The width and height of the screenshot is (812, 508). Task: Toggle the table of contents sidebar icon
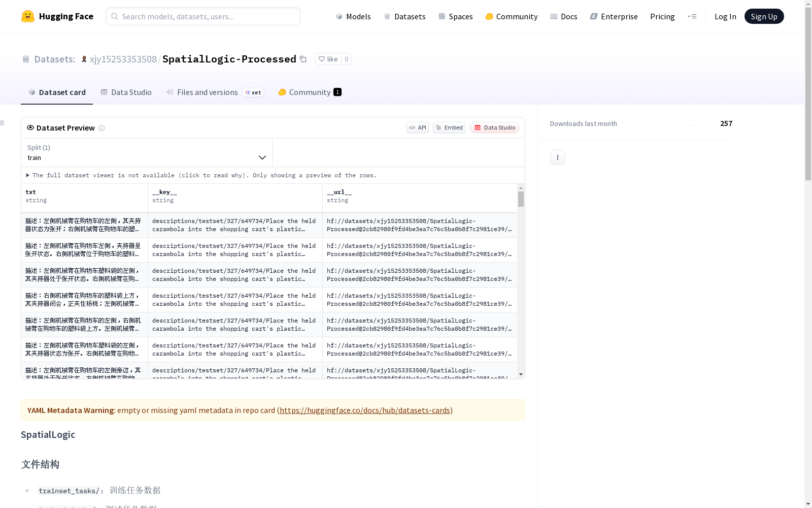point(3,123)
